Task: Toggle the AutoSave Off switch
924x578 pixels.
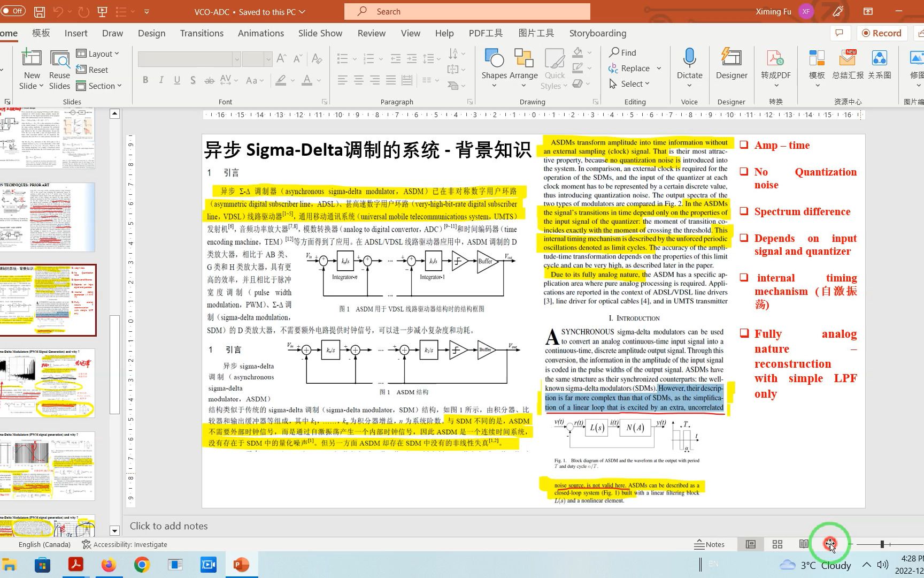Action: point(13,11)
